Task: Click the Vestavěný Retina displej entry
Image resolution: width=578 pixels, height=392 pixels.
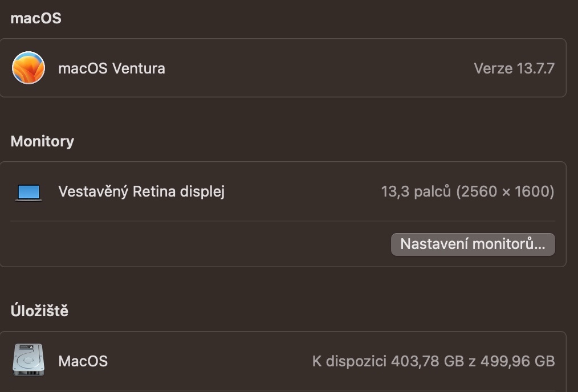Action: click(x=140, y=192)
